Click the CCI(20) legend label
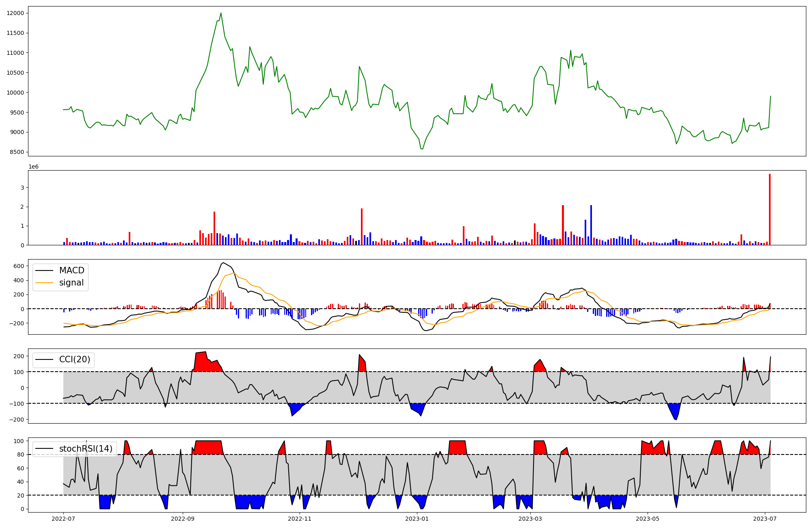This screenshot has width=812, height=528. click(74, 359)
